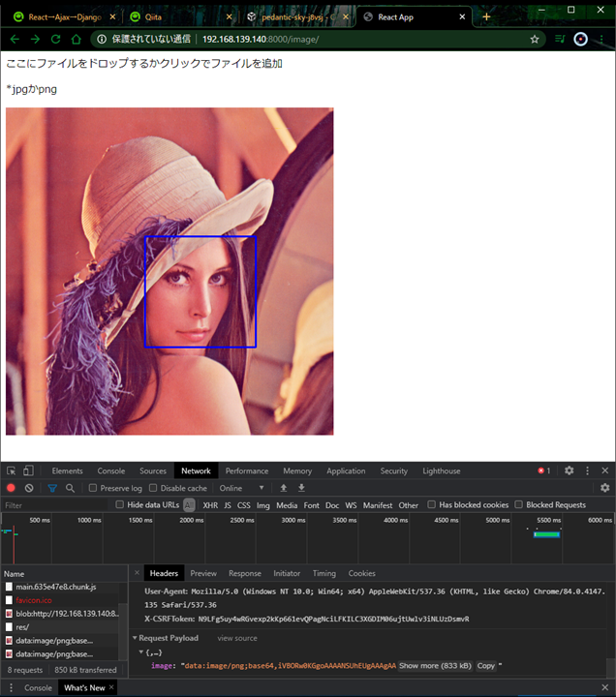Open the Chrome three-dot menu

pyautogui.click(x=601, y=40)
